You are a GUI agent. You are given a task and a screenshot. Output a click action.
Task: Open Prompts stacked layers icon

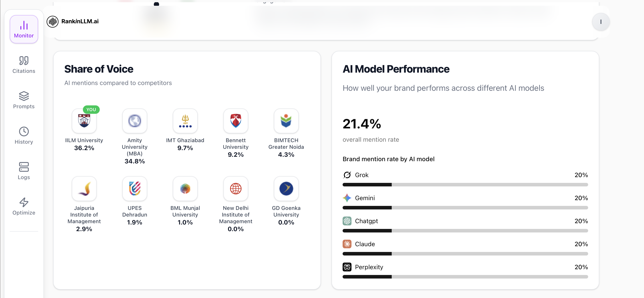pyautogui.click(x=24, y=96)
